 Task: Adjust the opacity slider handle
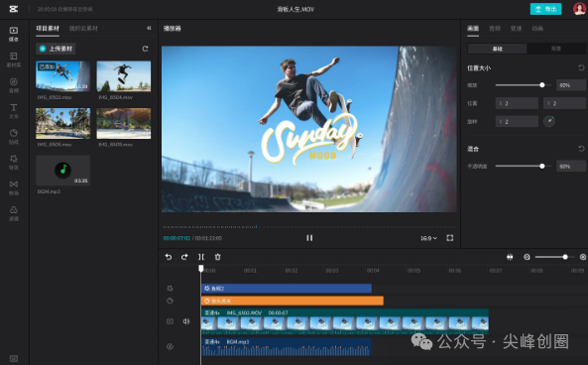pyautogui.click(x=541, y=167)
